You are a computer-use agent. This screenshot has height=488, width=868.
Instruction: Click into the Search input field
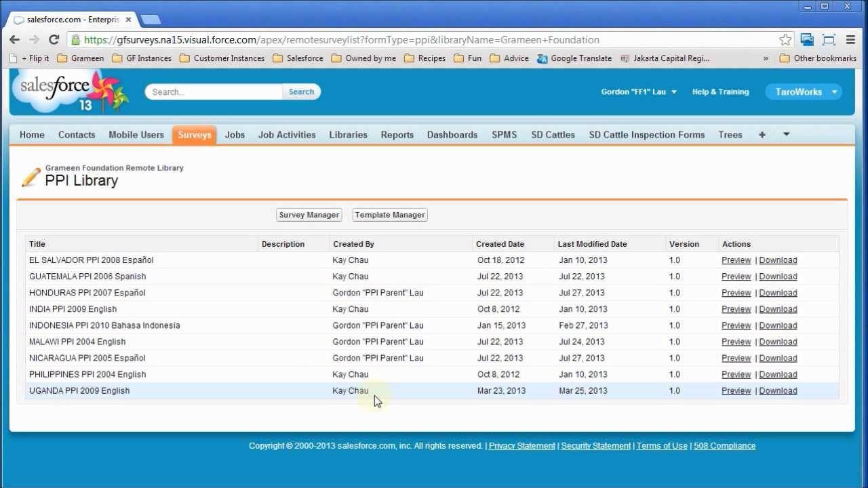pos(214,92)
